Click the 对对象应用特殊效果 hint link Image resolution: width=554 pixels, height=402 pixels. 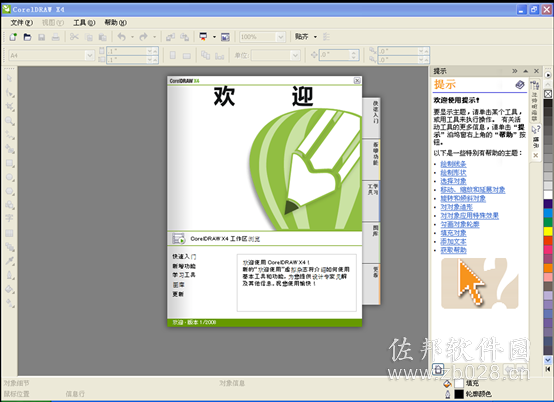point(470,216)
